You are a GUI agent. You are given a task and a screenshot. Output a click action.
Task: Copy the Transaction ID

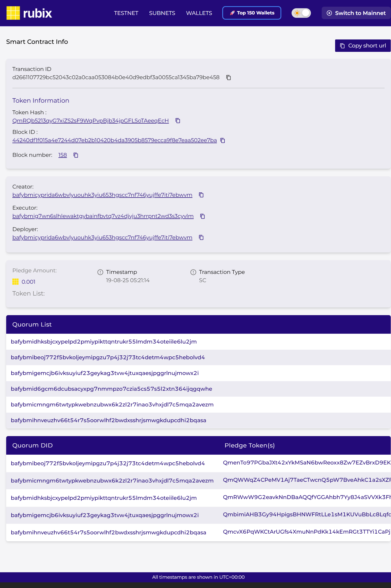click(x=228, y=77)
